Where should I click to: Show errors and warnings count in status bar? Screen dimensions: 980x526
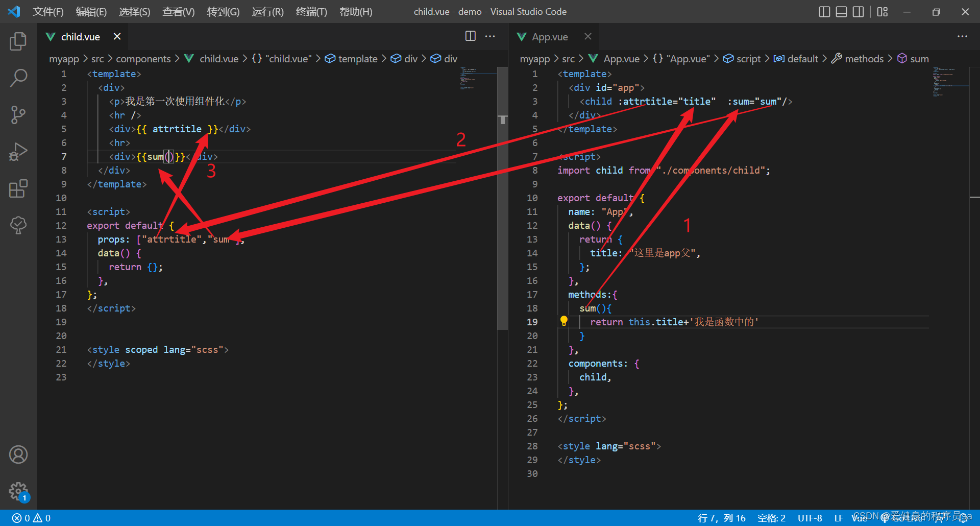tap(32, 518)
